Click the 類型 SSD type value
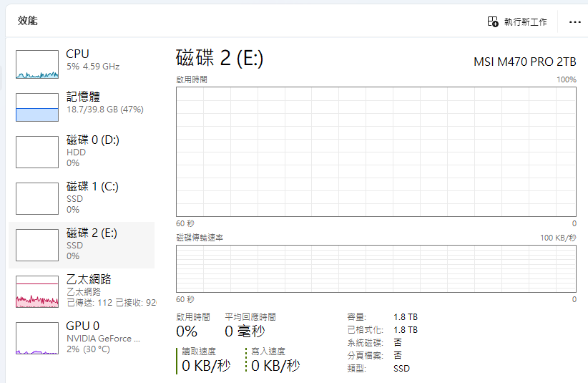Image resolution: width=588 pixels, height=383 pixels. click(401, 368)
